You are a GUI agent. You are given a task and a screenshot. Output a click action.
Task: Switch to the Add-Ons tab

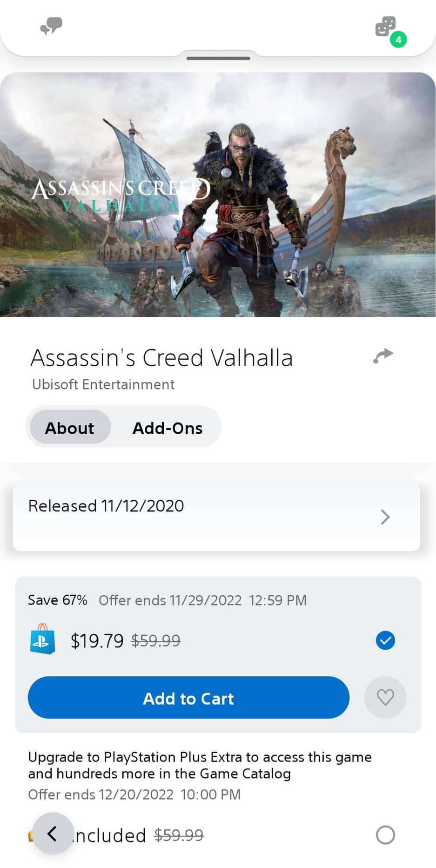pos(168,428)
